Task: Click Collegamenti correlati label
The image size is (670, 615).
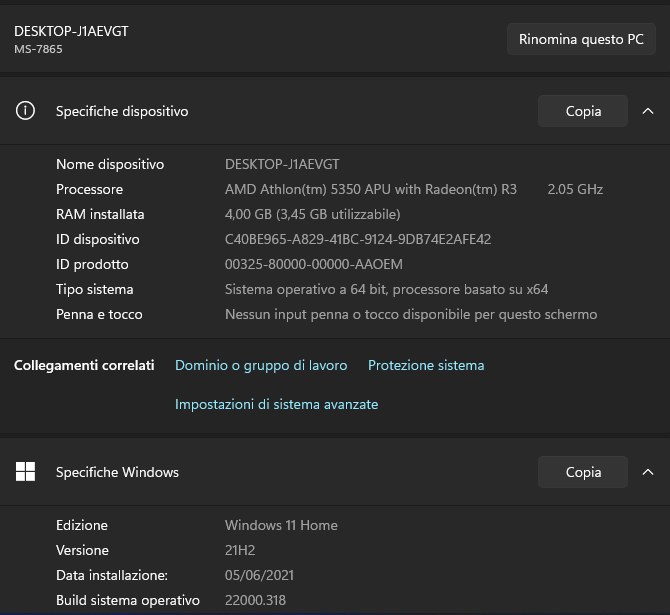Action: pyautogui.click(x=84, y=365)
